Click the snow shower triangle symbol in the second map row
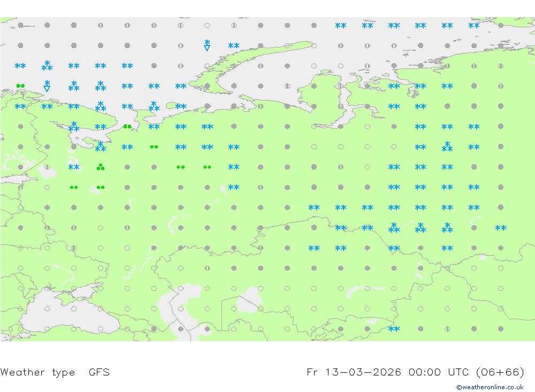Viewport: 535px width, 392px height. pos(207,45)
